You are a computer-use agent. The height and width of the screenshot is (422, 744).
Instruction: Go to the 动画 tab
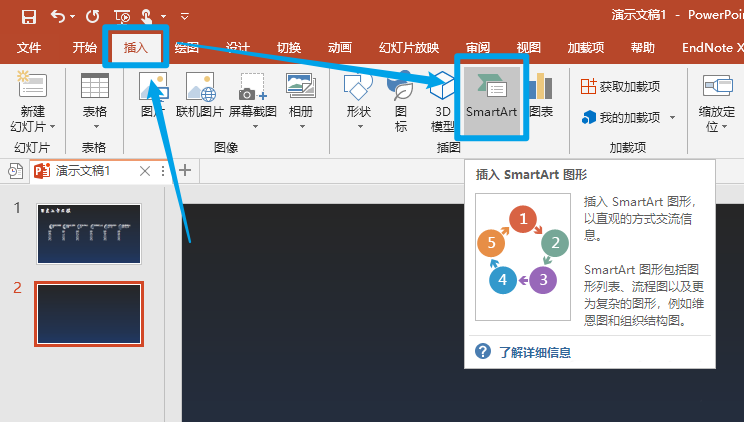point(340,48)
